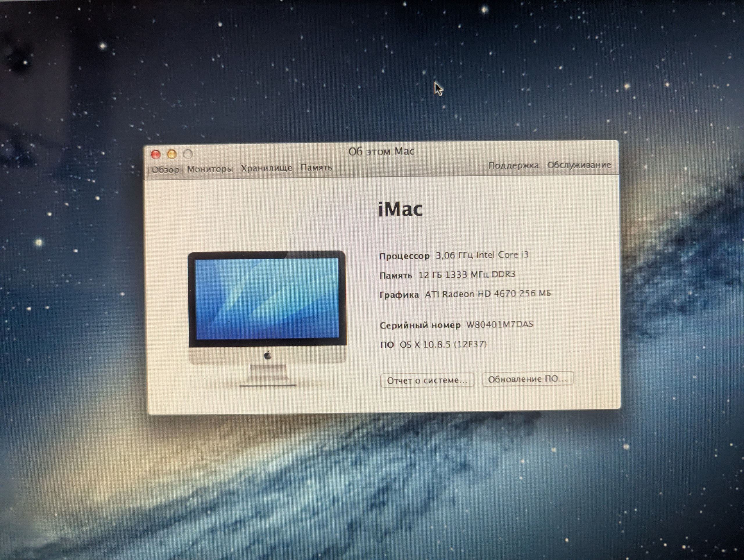
Task: Click ATI Radeon HD 4670 256 МБ text
Action: coord(488,294)
